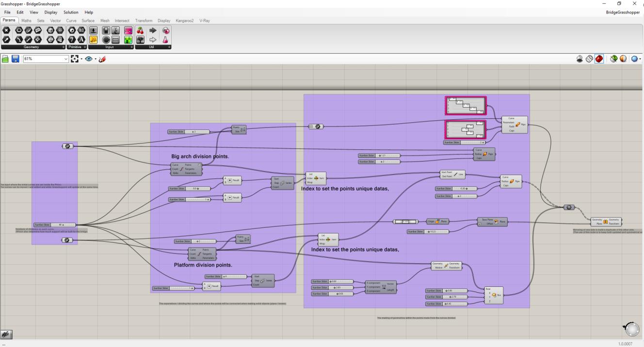Select the Gradient input component icon
The width and height of the screenshot is (644, 347).
tap(129, 31)
